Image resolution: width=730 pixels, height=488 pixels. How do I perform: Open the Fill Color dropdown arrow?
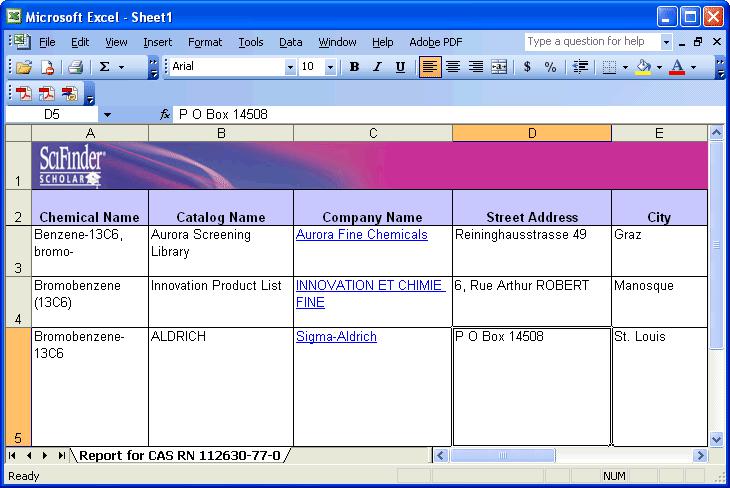[659, 67]
